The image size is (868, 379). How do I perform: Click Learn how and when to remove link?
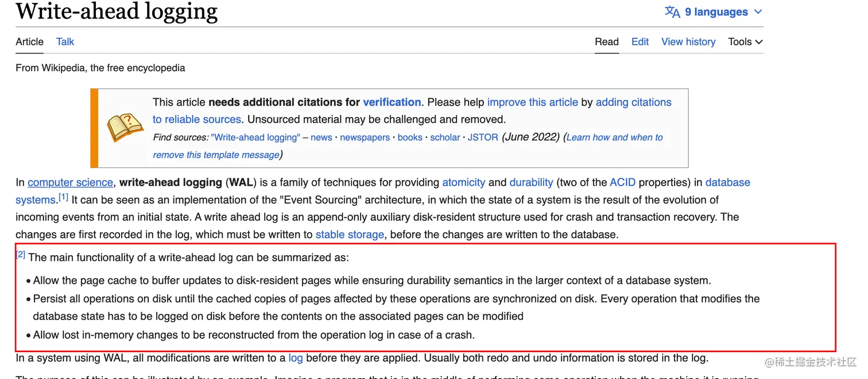click(615, 138)
